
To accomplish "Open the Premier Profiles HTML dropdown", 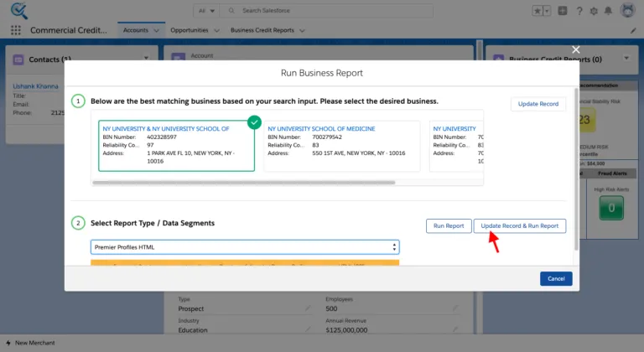I will coord(245,247).
